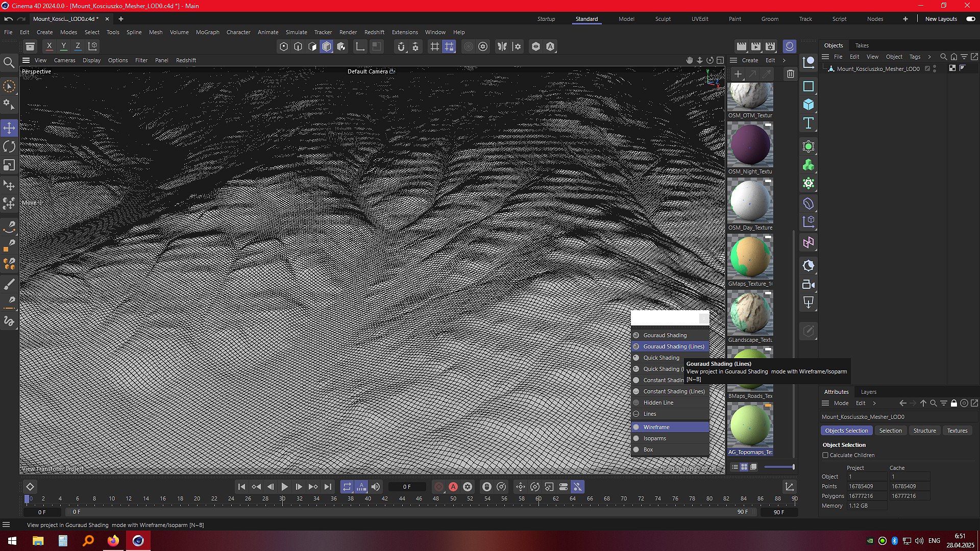Image resolution: width=980 pixels, height=551 pixels.
Task: Click delete material trash icon
Action: pyautogui.click(x=791, y=74)
